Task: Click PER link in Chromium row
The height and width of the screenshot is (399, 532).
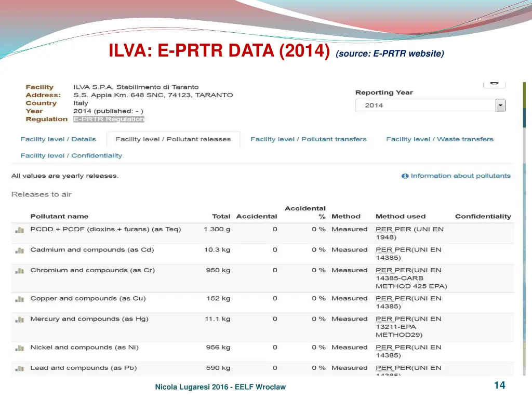Action: (x=384, y=270)
